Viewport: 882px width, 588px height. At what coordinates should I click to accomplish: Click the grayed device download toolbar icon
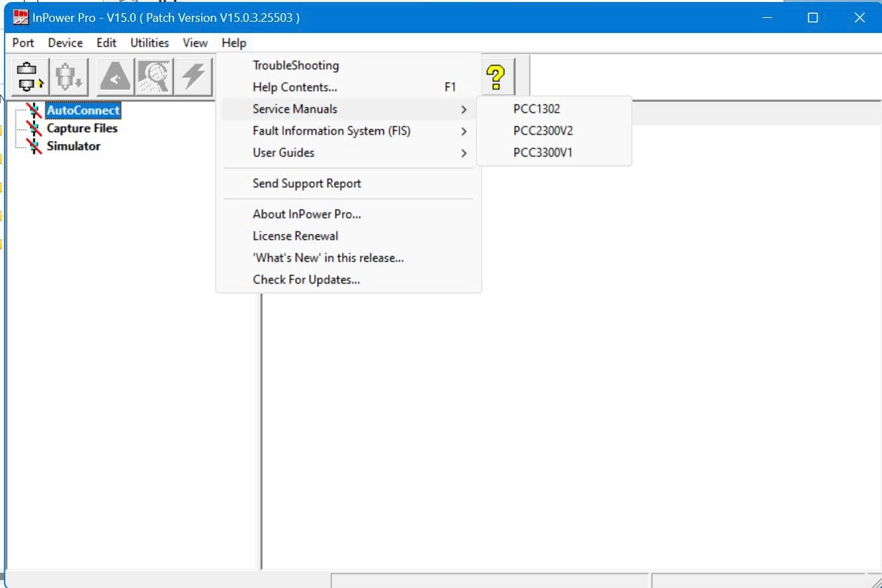click(68, 76)
